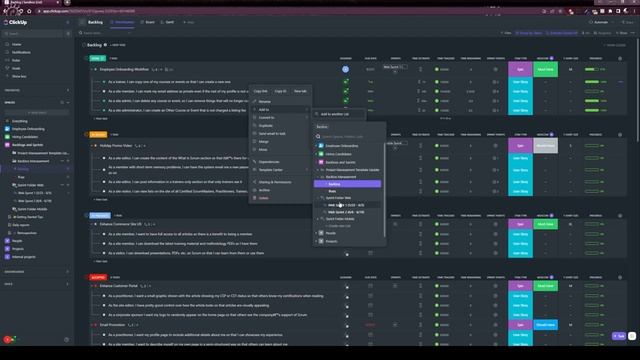
Task: Expand People space in popup
Action: click(316, 233)
